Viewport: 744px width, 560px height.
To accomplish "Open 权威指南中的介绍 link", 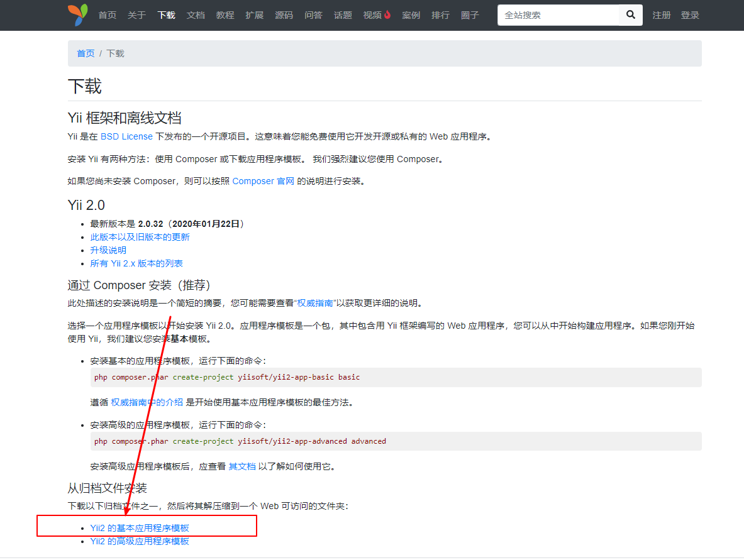I will tap(147, 403).
